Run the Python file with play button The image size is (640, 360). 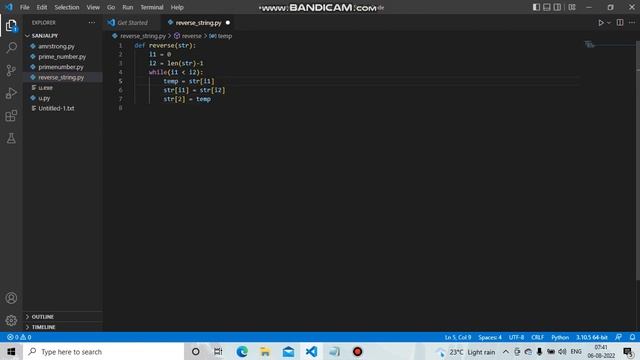[601, 23]
